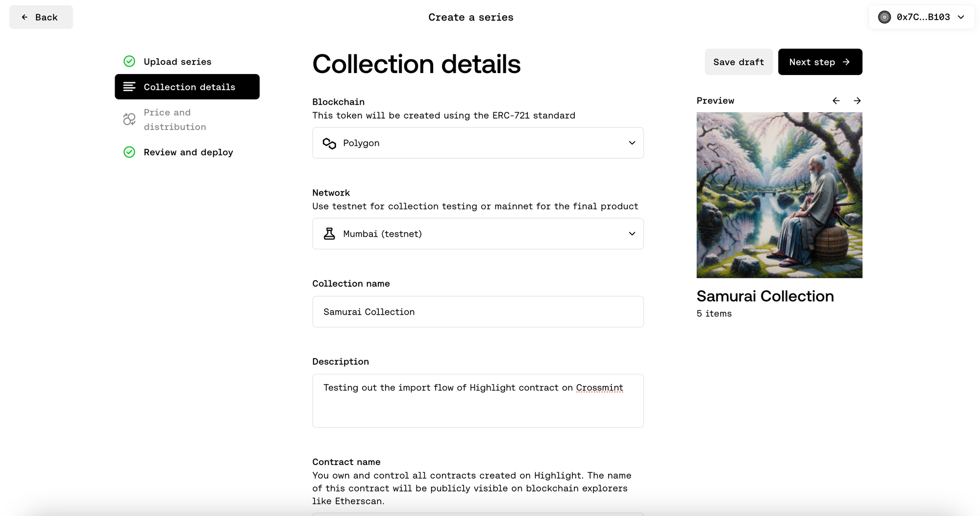Click the Network field label
Viewport: 980px width, 516px height.
coord(331,193)
